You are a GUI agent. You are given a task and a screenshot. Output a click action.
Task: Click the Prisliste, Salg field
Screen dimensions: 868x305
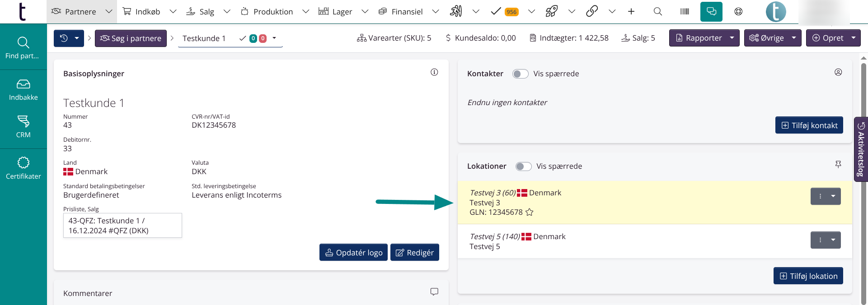click(122, 226)
